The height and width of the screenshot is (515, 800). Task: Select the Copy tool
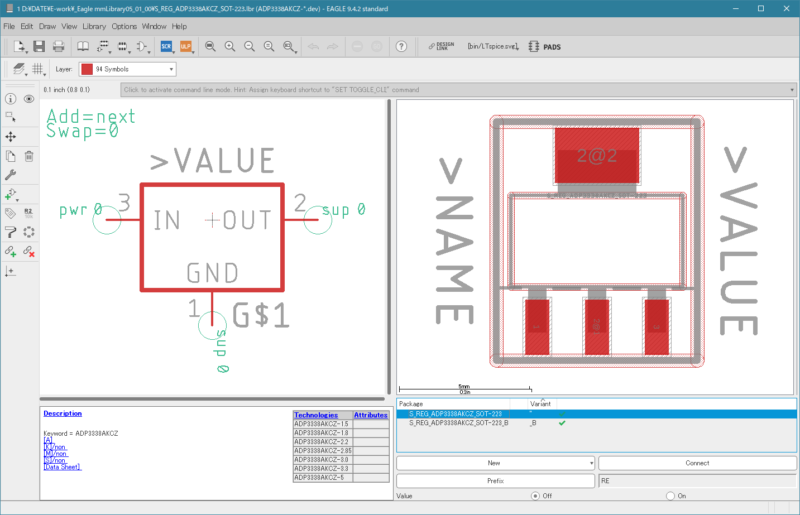11,156
